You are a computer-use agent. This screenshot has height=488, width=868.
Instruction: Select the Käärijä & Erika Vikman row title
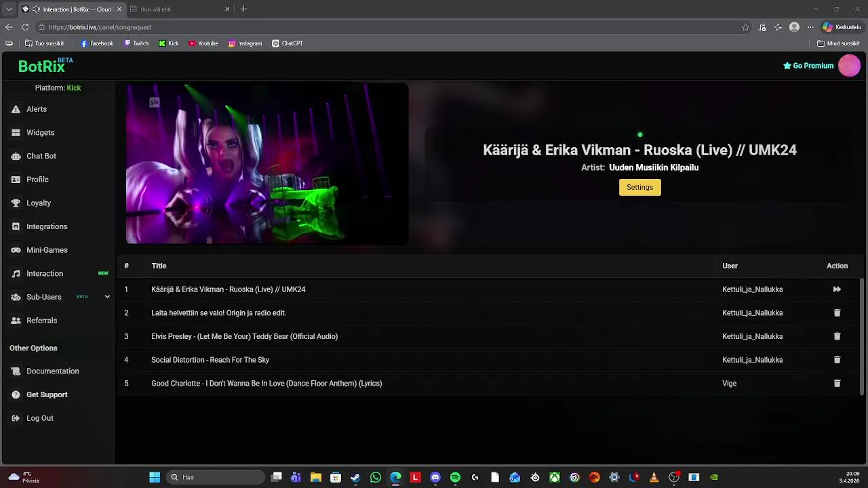[x=229, y=289]
